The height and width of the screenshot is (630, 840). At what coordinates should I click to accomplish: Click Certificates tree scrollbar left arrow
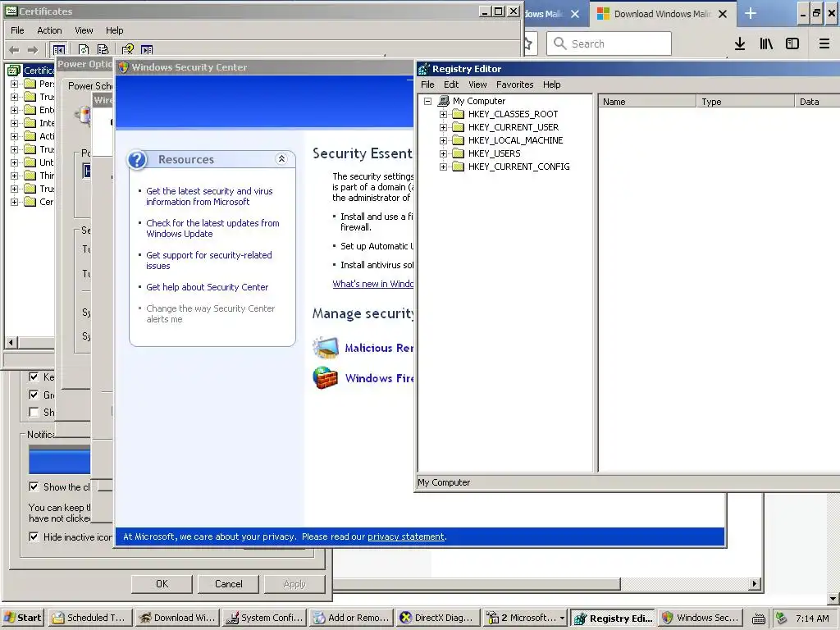tap(11, 342)
